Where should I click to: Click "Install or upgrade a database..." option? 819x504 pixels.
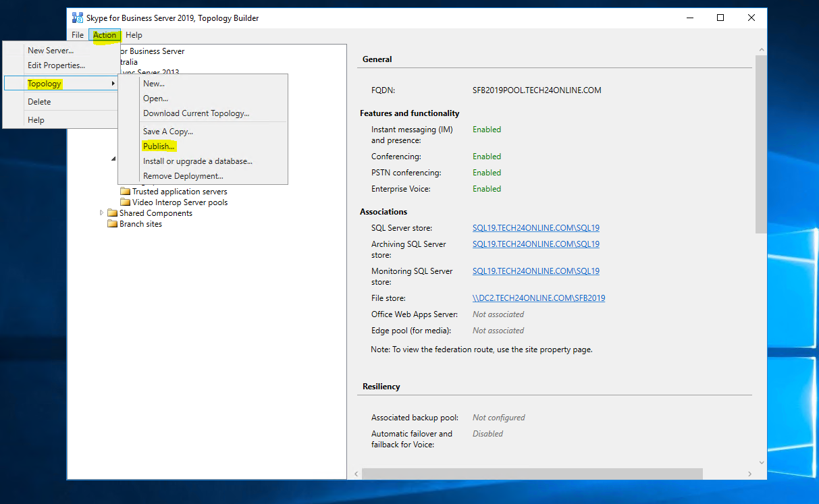coord(197,161)
